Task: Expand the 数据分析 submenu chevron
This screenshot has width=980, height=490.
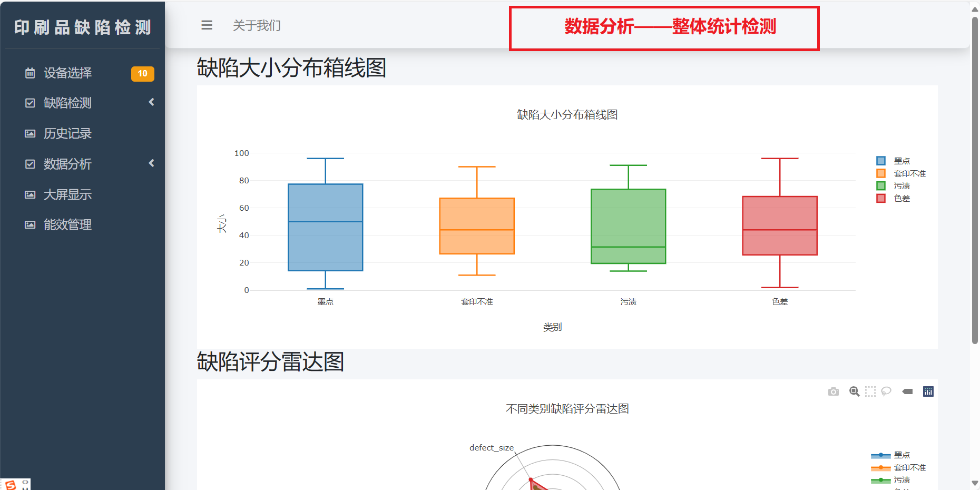Action: pos(152,163)
